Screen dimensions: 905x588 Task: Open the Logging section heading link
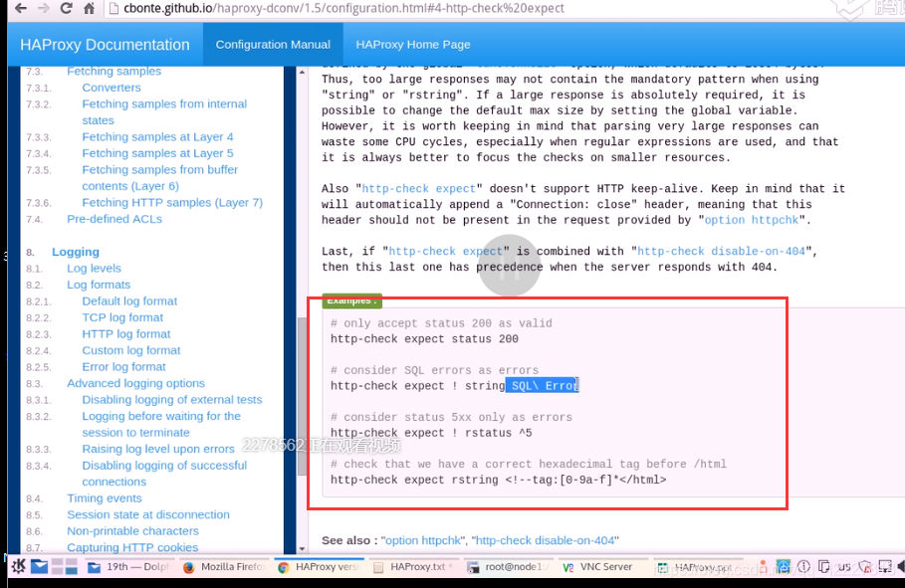pyautogui.click(x=76, y=252)
